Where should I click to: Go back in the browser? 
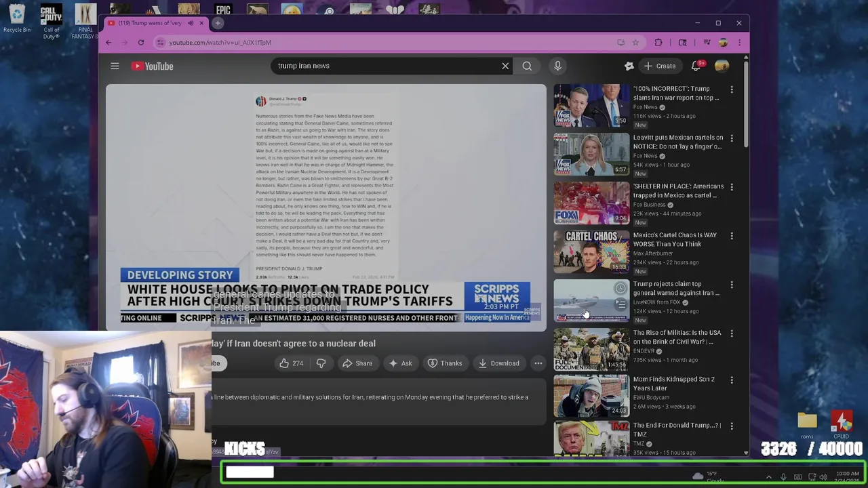[108, 42]
